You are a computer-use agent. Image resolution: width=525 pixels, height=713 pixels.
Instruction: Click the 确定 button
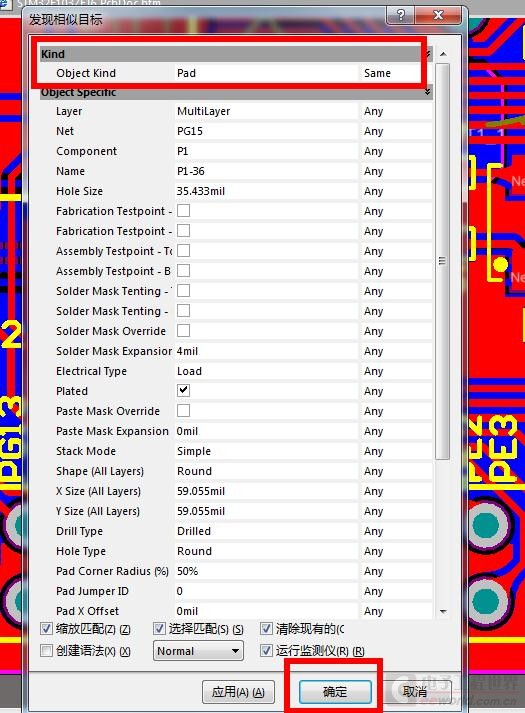tap(335, 692)
